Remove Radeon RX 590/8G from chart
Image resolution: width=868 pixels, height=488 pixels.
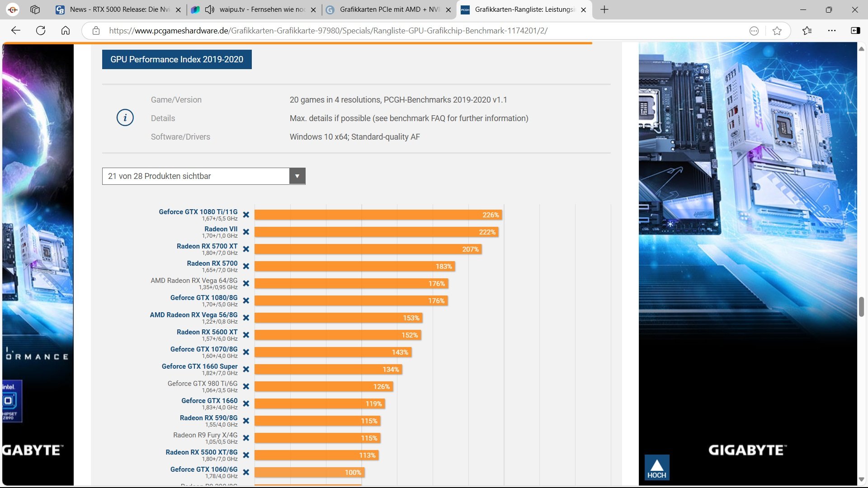(246, 421)
